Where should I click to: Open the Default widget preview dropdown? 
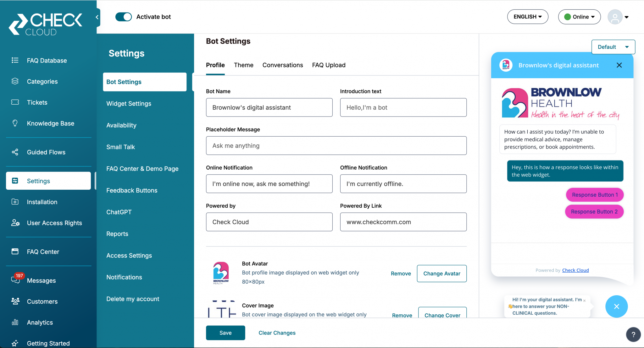point(613,47)
